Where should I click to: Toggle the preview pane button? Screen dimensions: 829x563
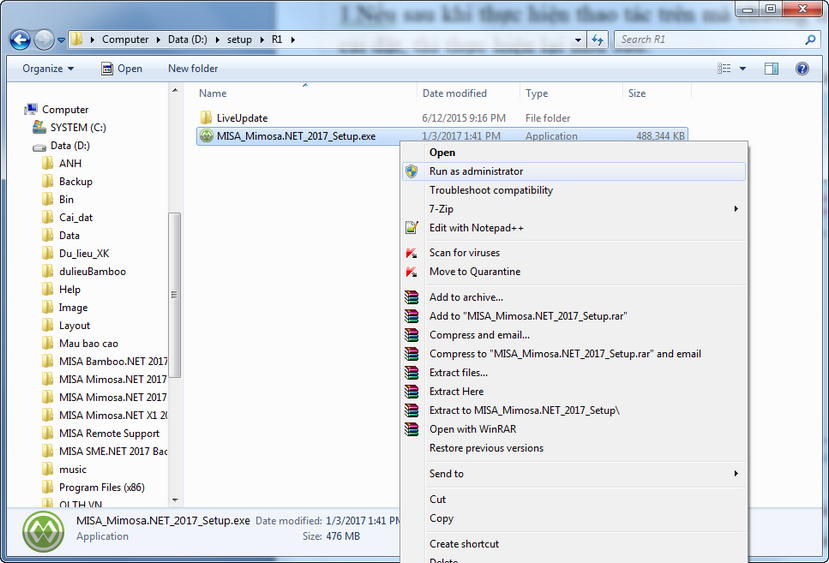tap(771, 69)
